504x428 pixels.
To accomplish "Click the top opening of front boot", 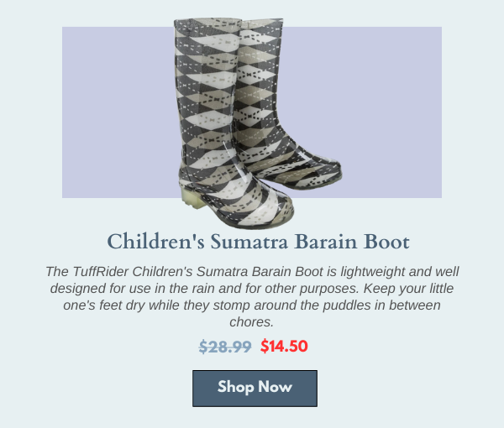I will pos(207,23).
